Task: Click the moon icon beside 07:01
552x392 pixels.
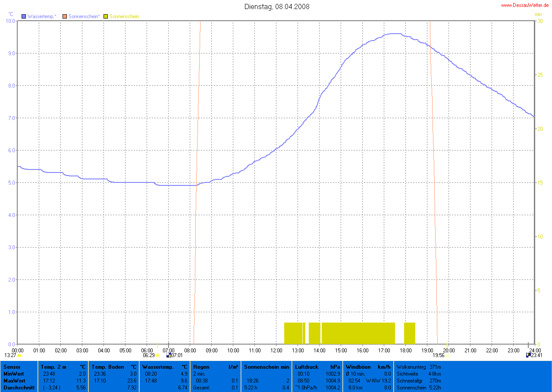Action: 169,355
